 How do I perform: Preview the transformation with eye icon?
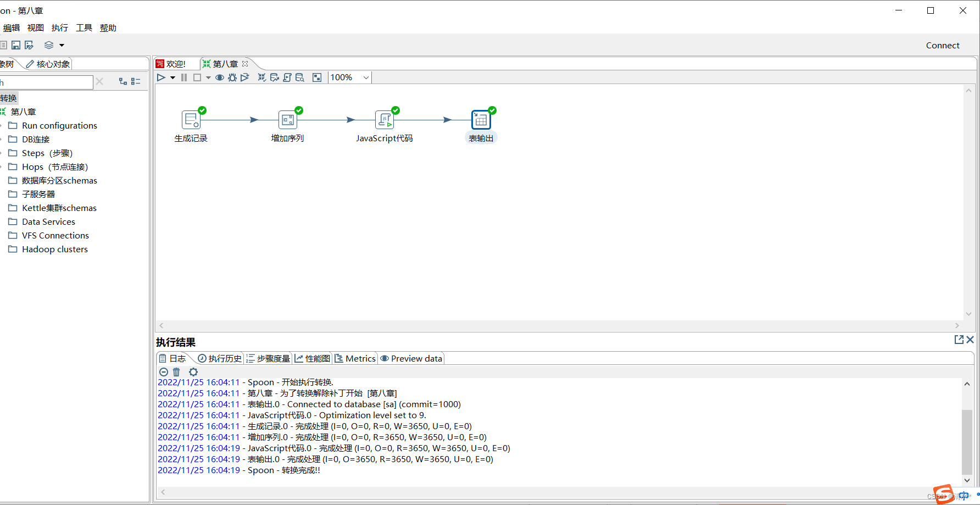tap(220, 77)
